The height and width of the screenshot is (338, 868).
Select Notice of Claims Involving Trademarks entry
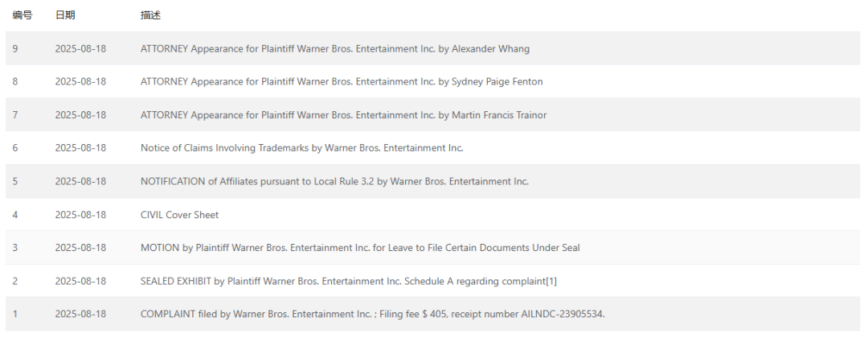301,148
